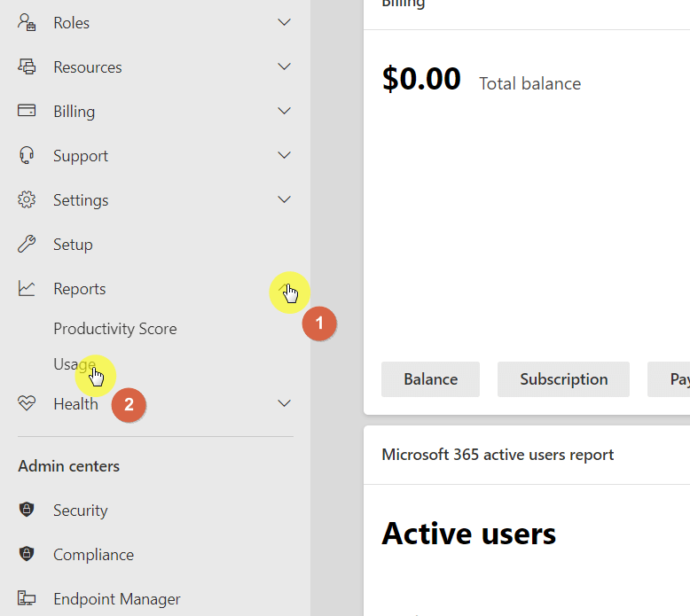The height and width of the screenshot is (616, 690).
Task: Expand the Health menu chevron
Action: (285, 403)
